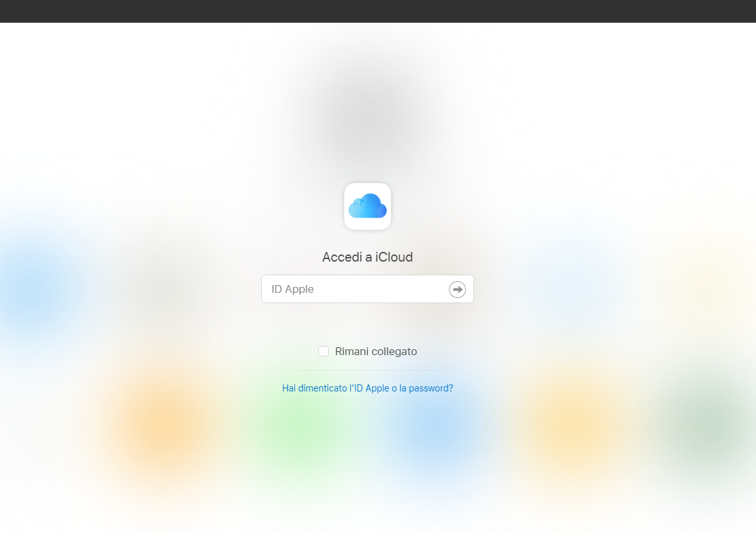This screenshot has width=756, height=533.
Task: Enable the Rimani collegato checkbox
Action: pyautogui.click(x=323, y=351)
